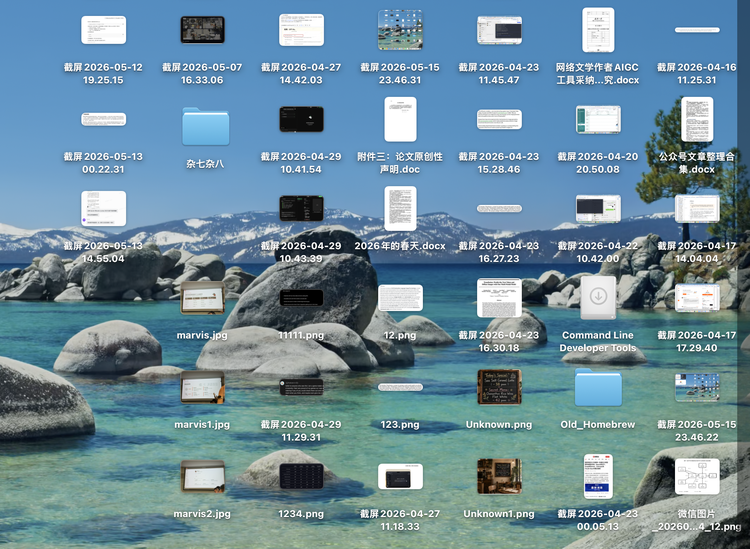750x549 pixels.
Task: Select the 123.png file
Action: pyautogui.click(x=400, y=387)
